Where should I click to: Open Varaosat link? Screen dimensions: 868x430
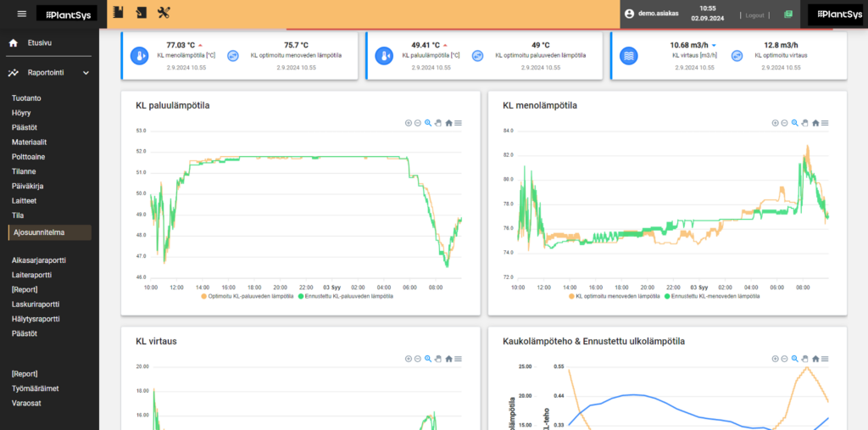coord(26,403)
